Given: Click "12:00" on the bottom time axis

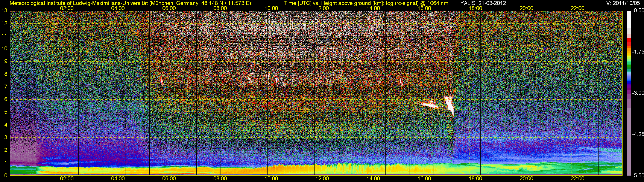Looking at the screenshot, I should coord(322,179).
